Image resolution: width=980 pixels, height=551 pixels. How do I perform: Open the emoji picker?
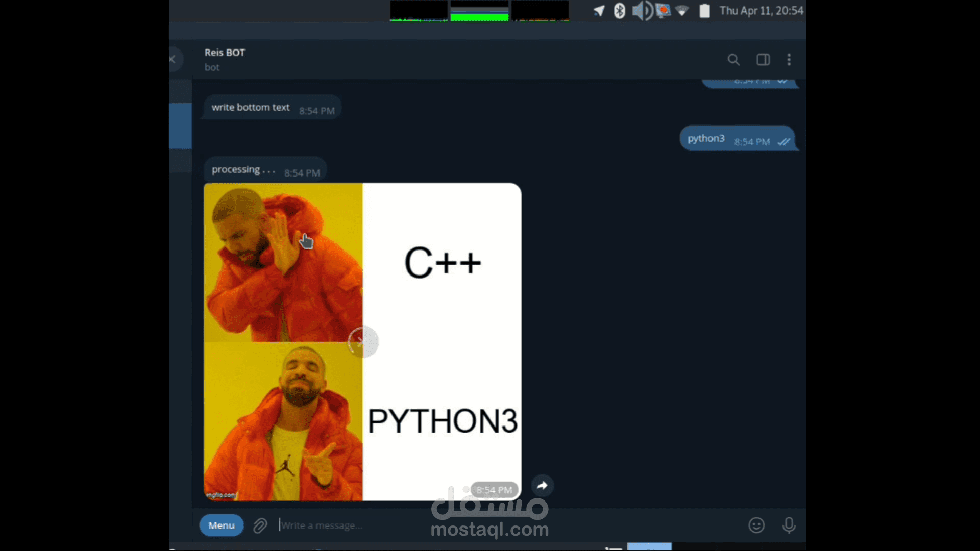pos(756,525)
